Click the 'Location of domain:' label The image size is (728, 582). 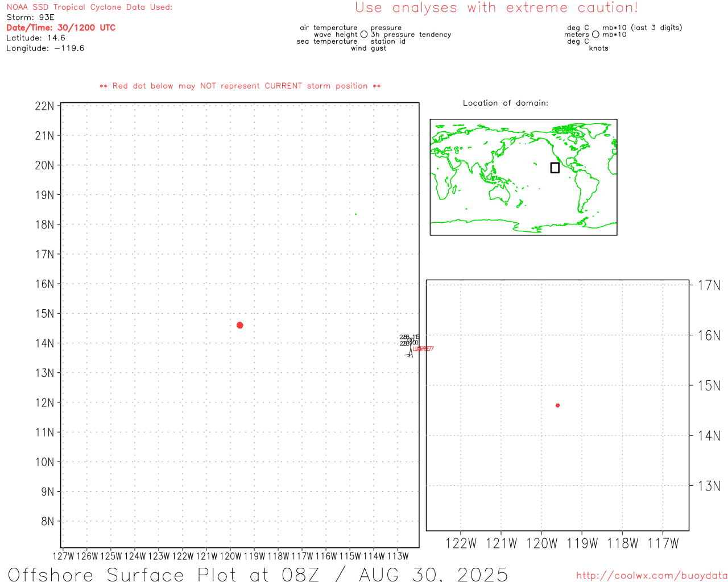pos(506,103)
